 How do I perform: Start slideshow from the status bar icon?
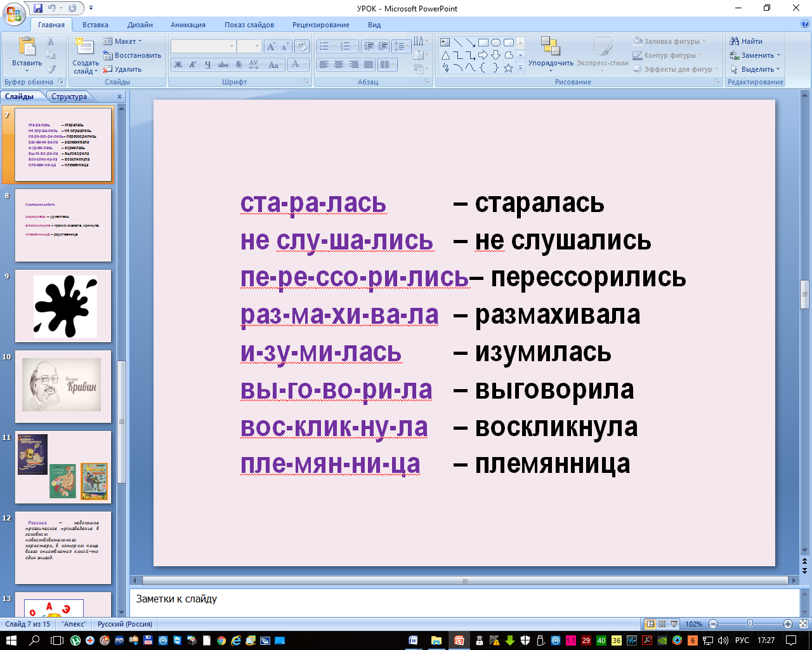tap(674, 624)
